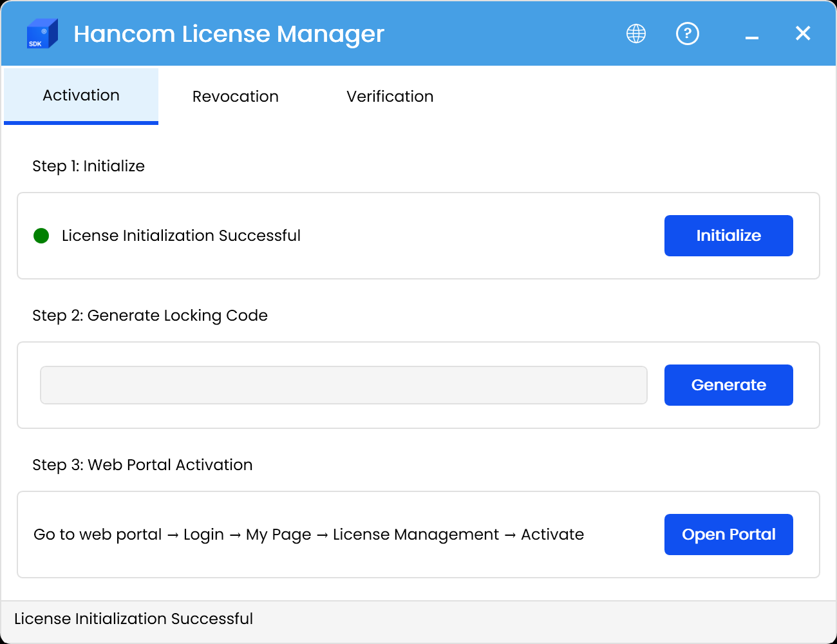Image resolution: width=837 pixels, height=644 pixels.
Task: Click the Initialize button
Action: pos(728,236)
